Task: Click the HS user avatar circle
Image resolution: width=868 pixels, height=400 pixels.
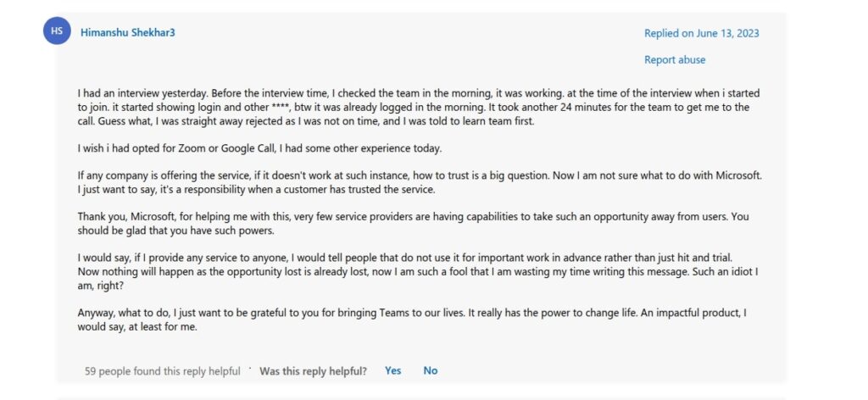Action: 57,31
